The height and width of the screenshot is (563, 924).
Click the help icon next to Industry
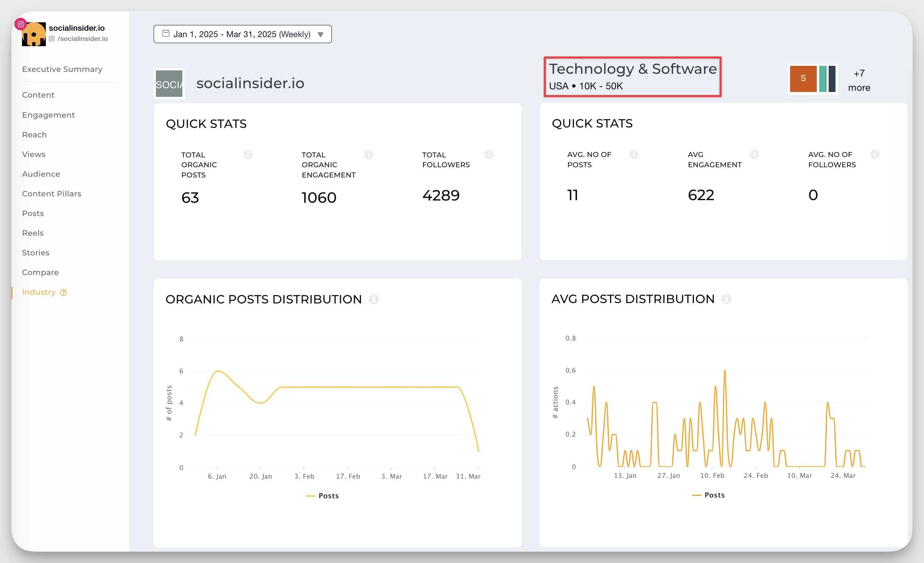click(64, 292)
